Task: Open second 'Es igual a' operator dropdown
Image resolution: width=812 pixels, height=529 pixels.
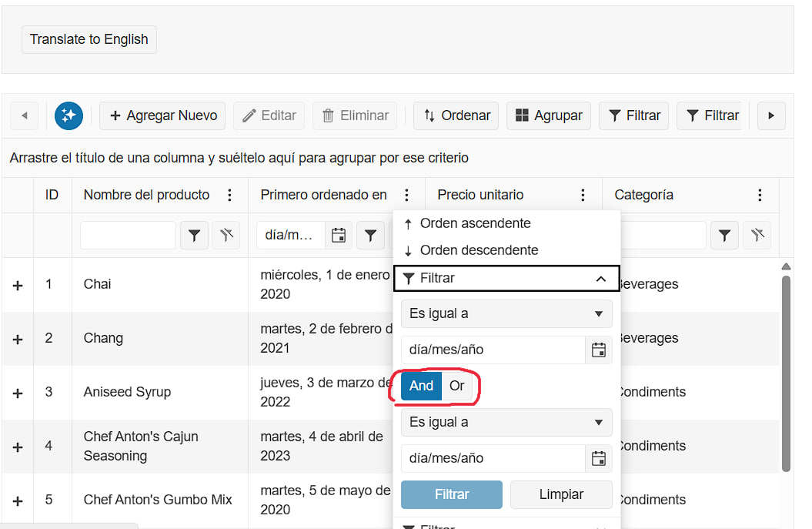Action: pyautogui.click(x=506, y=422)
